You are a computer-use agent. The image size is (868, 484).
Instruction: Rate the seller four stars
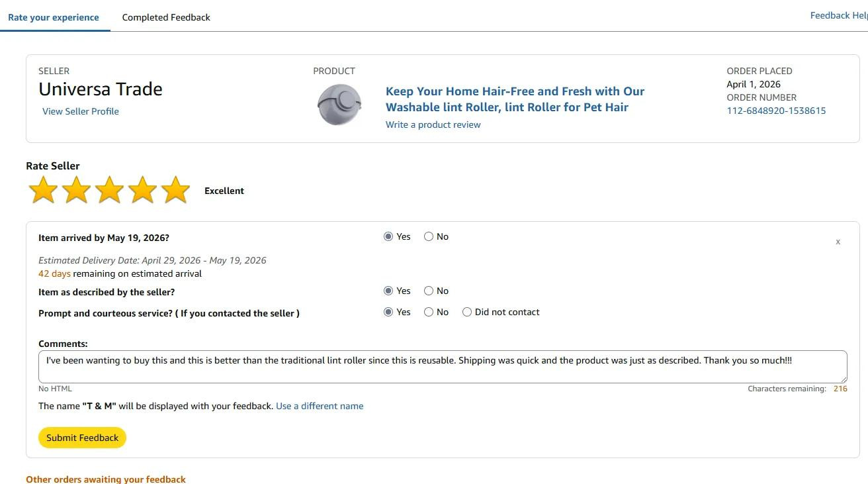143,190
